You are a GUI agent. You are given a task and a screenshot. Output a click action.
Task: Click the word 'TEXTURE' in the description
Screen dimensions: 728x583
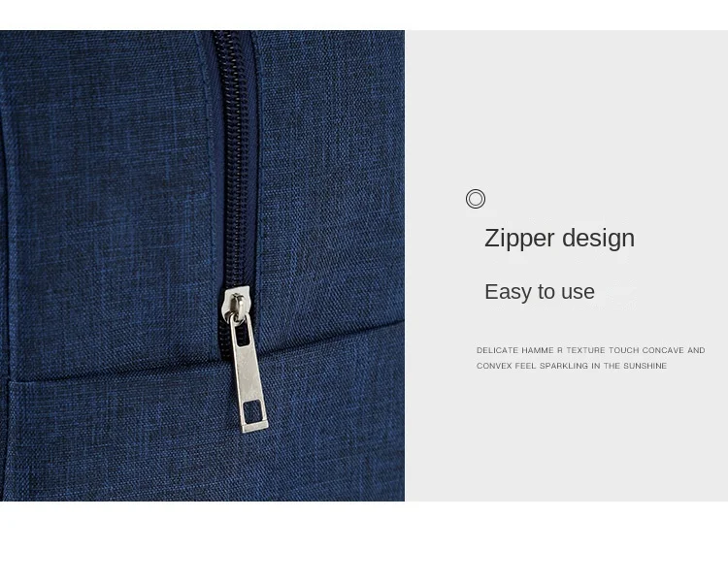[585, 350]
